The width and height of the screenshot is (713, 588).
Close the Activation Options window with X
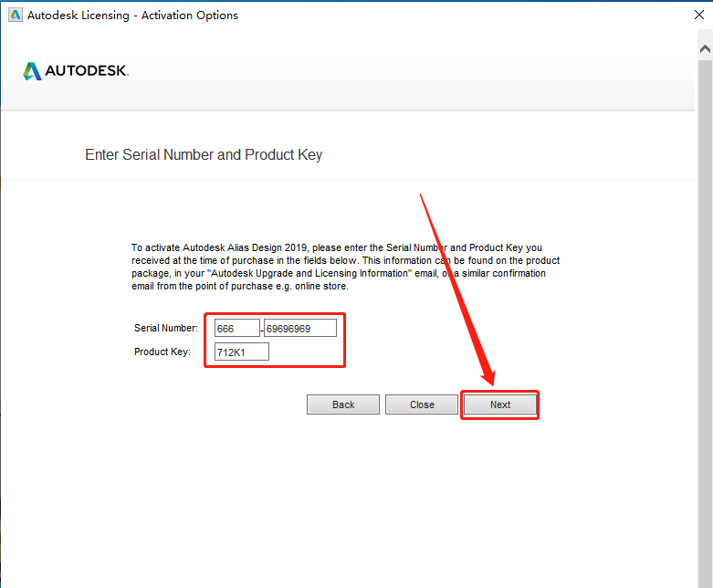coord(699,15)
